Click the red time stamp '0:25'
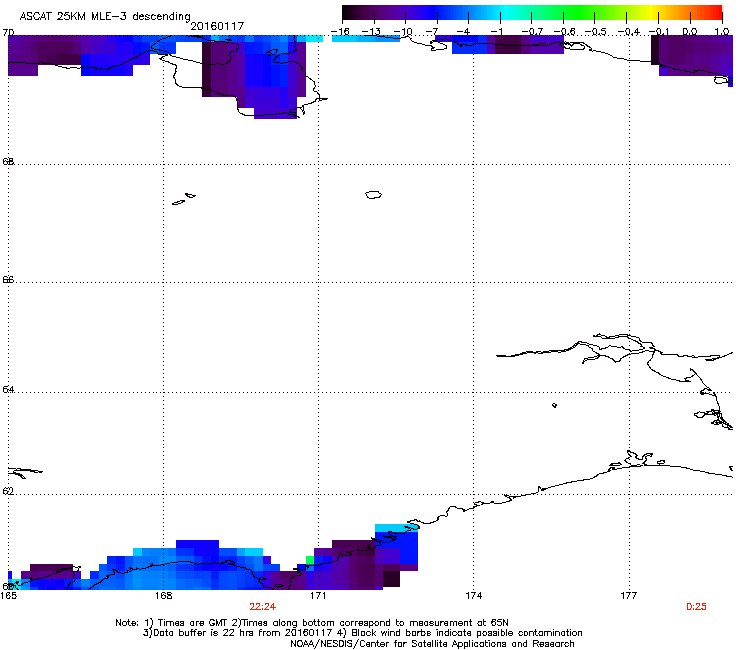This screenshot has height=650, width=740. [x=696, y=607]
